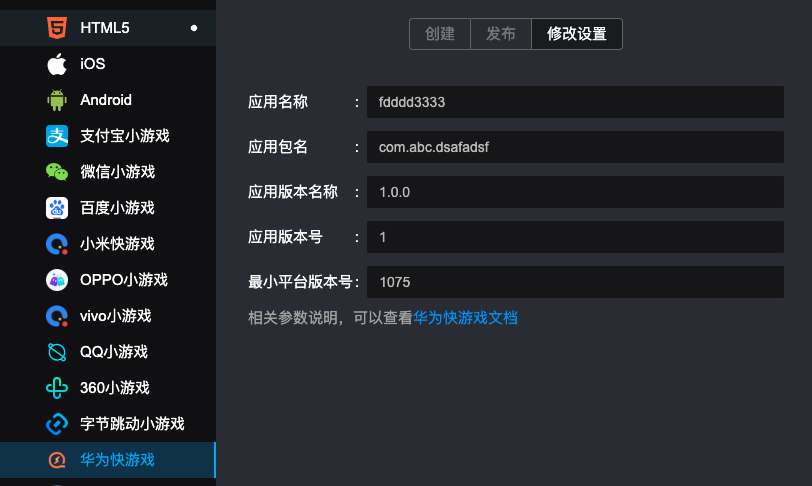
Task: Focus the 应用包名 text field
Action: tap(575, 147)
